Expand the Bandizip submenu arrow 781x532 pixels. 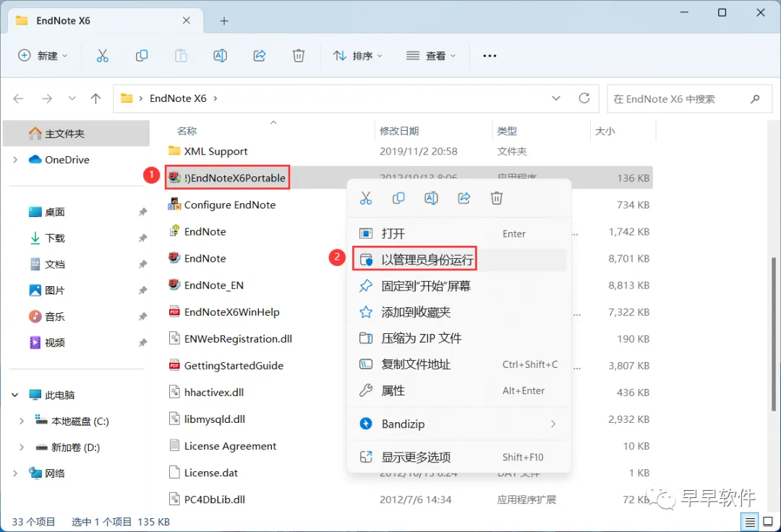click(553, 424)
